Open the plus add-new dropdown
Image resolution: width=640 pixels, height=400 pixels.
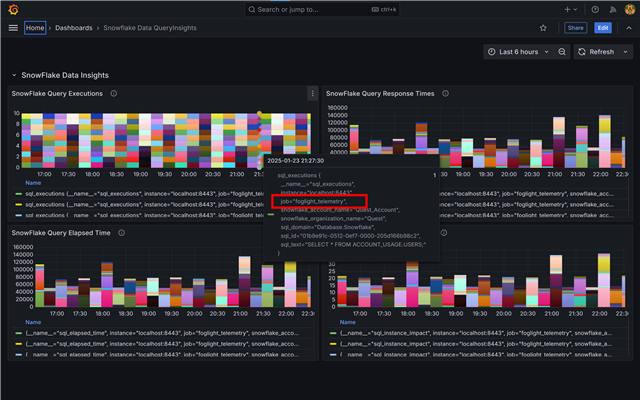[x=571, y=9]
